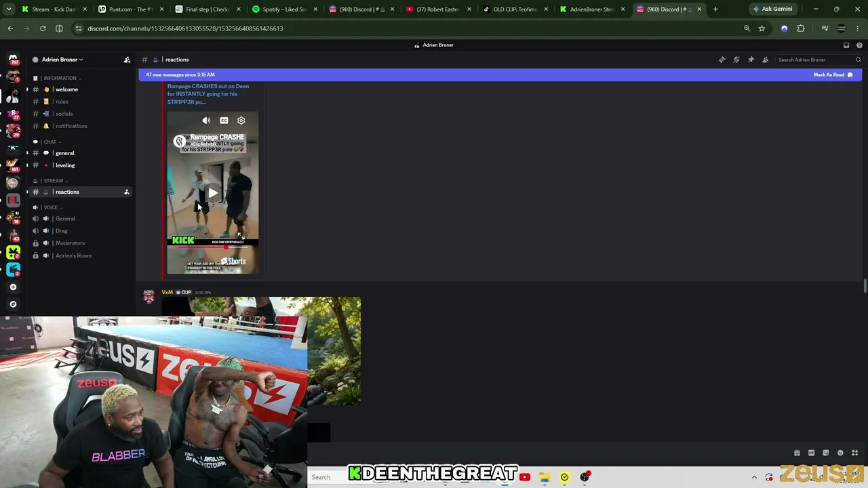Image resolution: width=868 pixels, height=488 pixels.
Task: Open the Adrien Broner server dropdown menu
Action: point(62,60)
